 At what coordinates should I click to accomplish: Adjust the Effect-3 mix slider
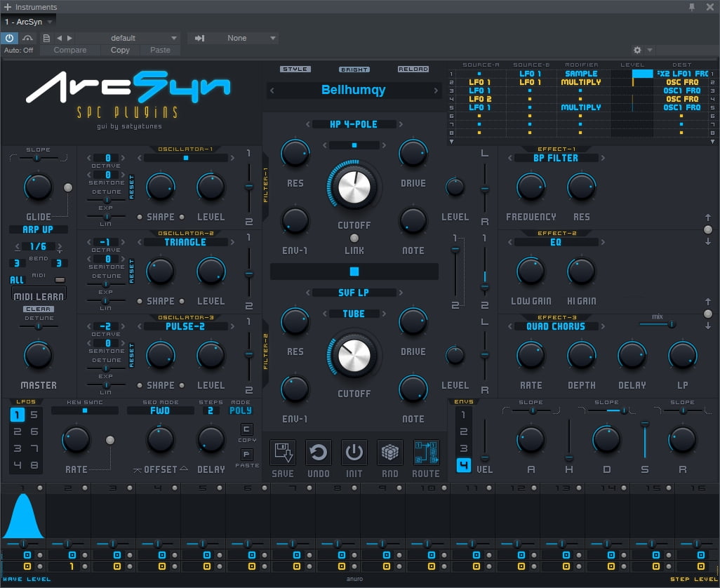pyautogui.click(x=658, y=325)
